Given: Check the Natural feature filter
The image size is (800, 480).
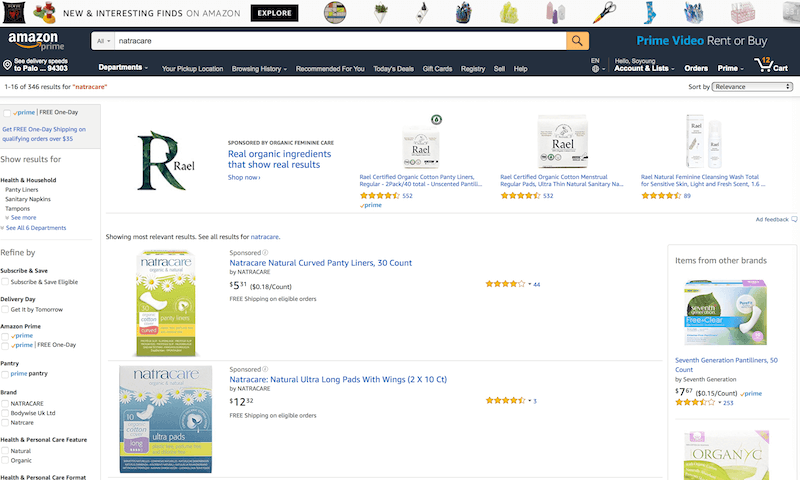Looking at the screenshot, I should 5,451.
